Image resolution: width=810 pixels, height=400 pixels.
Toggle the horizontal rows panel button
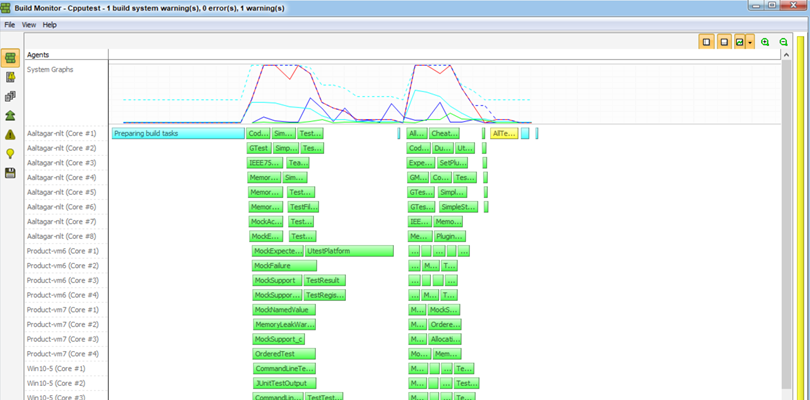point(723,42)
